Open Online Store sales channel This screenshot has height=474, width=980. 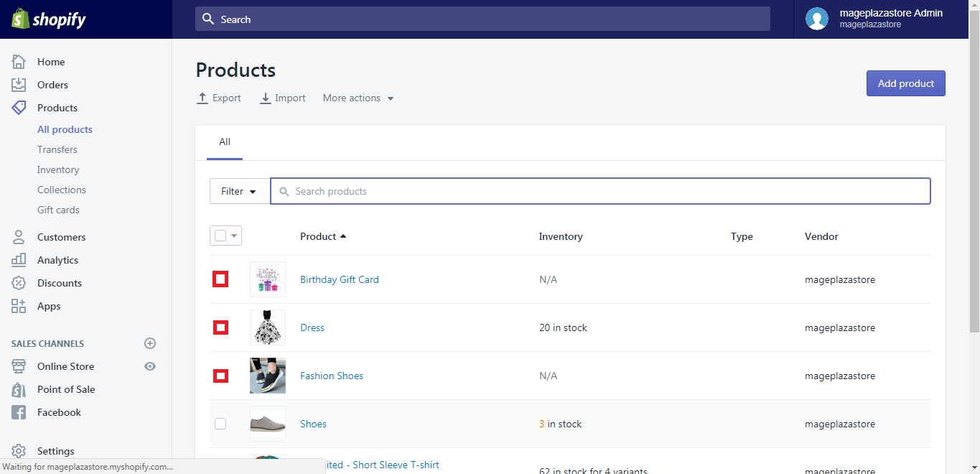[x=65, y=366]
